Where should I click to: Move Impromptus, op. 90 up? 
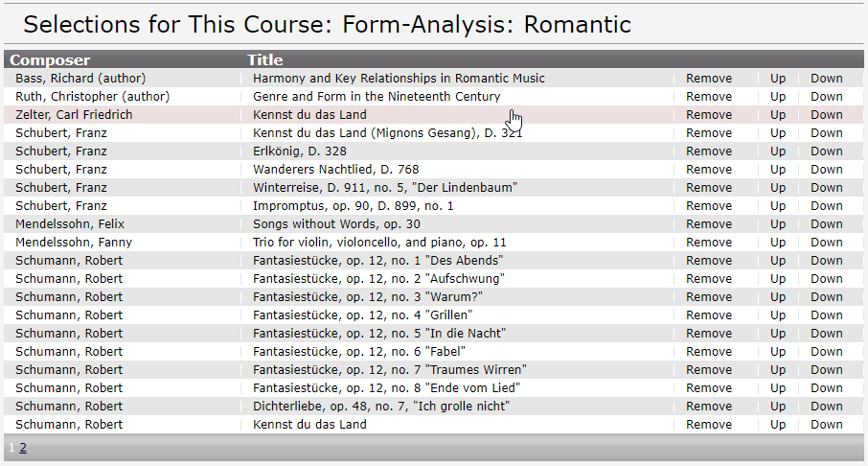pyautogui.click(x=778, y=206)
